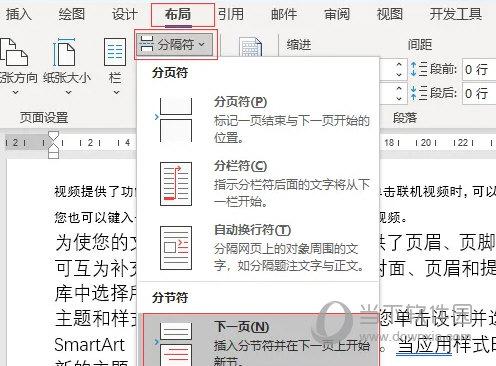Expand the paper orientation dropdown arrow
The image size is (496, 366).
click(15, 92)
